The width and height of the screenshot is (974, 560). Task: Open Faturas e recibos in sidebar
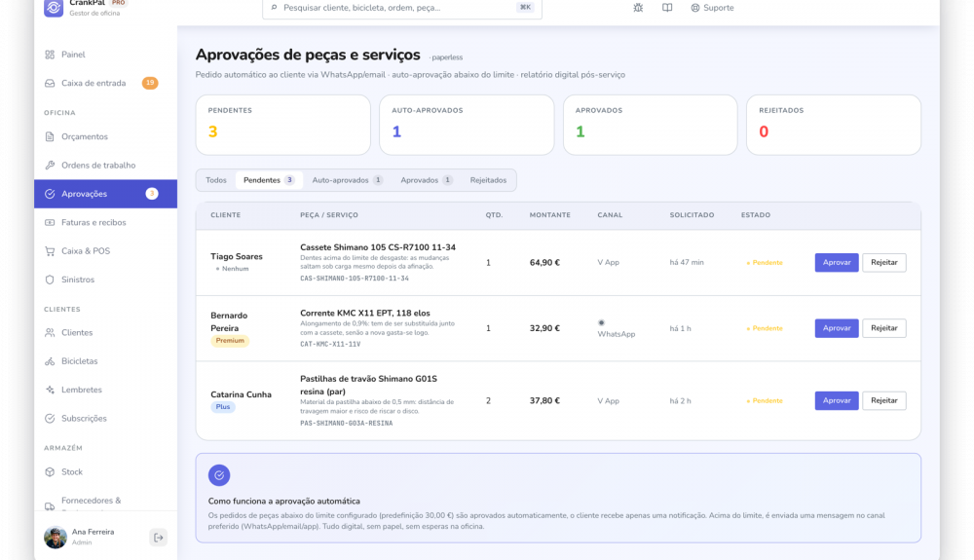105,222
